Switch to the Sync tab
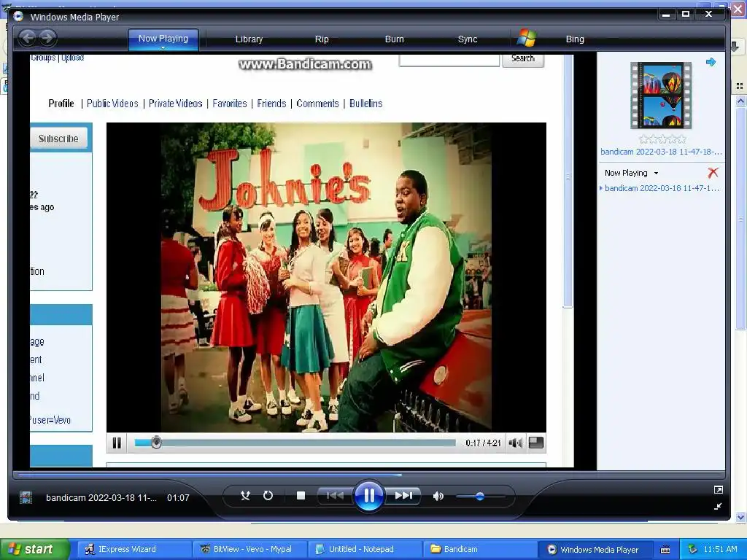Viewport: 747px width, 560px height. 468,39
